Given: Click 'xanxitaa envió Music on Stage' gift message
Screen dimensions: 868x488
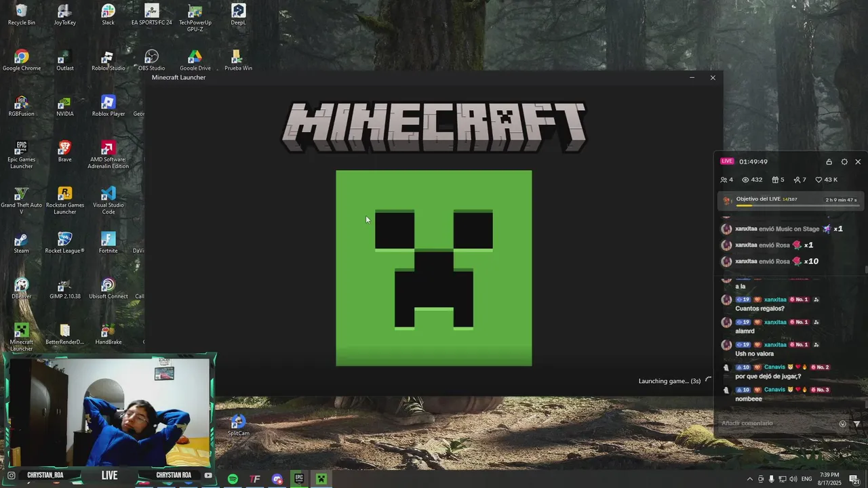Looking at the screenshot, I should (x=788, y=229).
